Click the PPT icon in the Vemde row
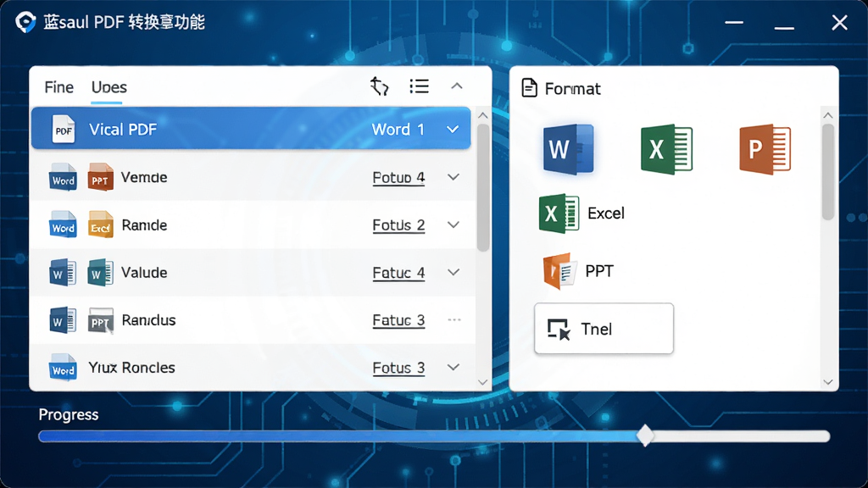Viewport: 868px width, 488px height. pos(100,177)
